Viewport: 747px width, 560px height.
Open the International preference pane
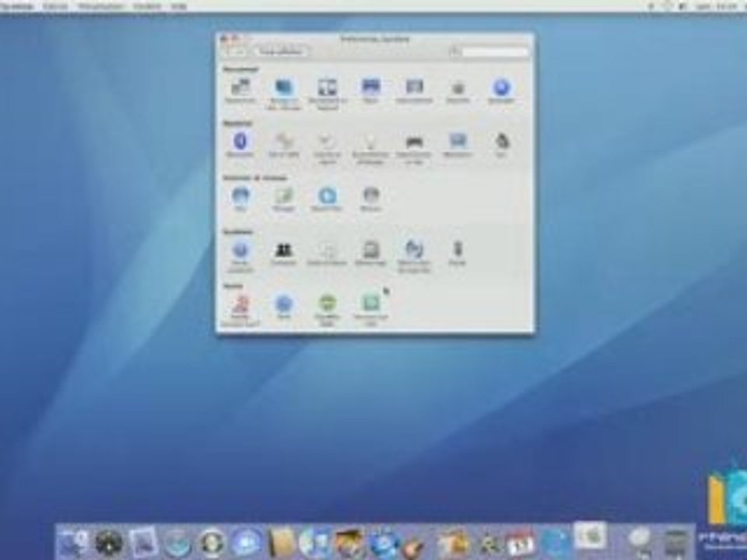pyautogui.click(x=414, y=90)
